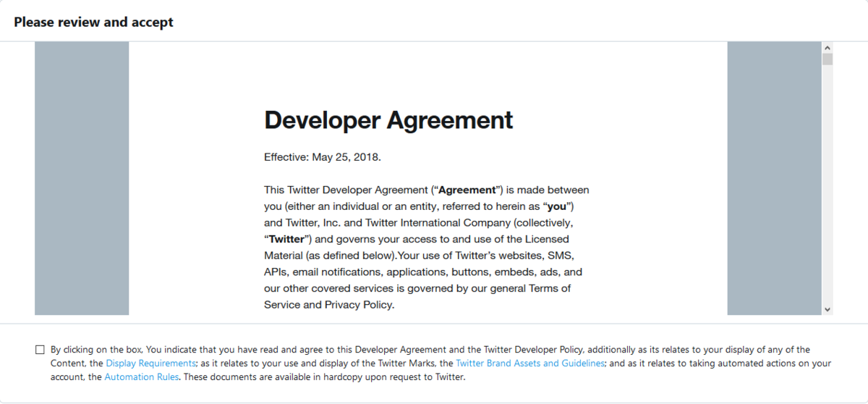
Task: Click the 'Service and Privacy Policy.' line
Action: pyautogui.click(x=329, y=305)
